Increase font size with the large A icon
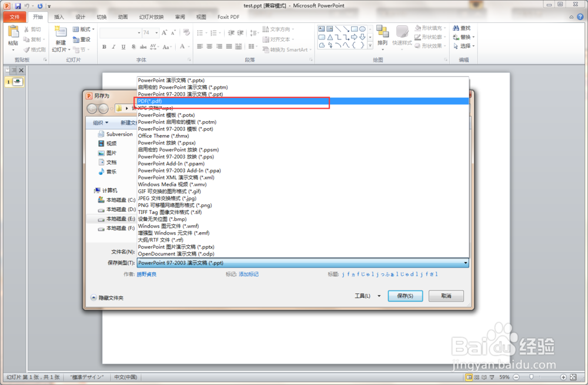Viewport: 588px width, 385px height. tap(164, 33)
